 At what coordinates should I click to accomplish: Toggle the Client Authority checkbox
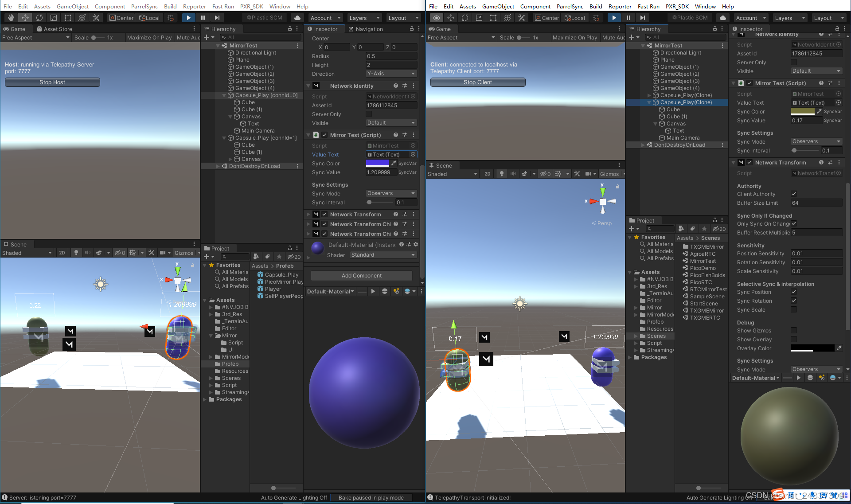point(794,194)
